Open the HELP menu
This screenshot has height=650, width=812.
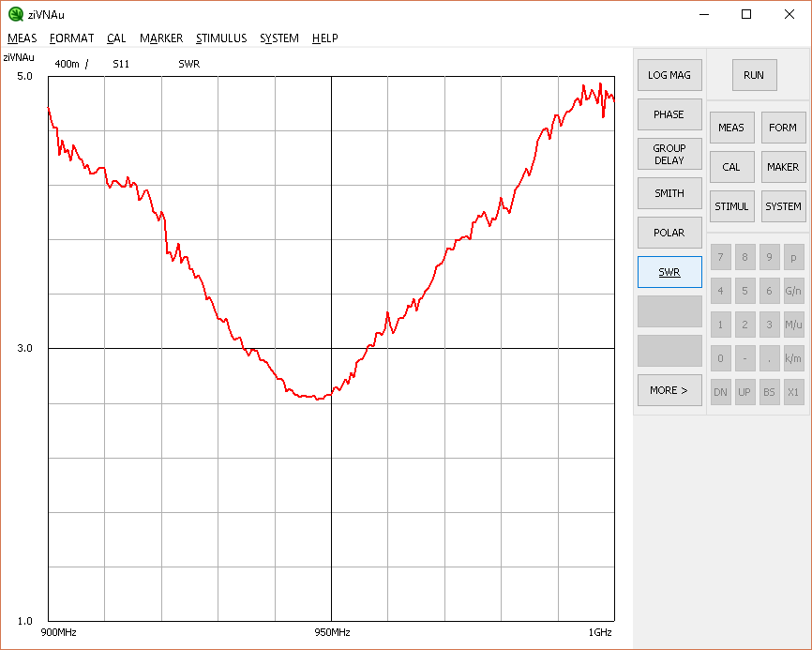click(325, 38)
